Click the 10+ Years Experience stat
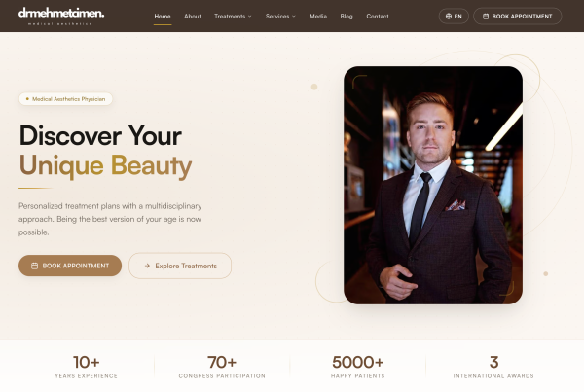This screenshot has width=584, height=392. [x=87, y=367]
